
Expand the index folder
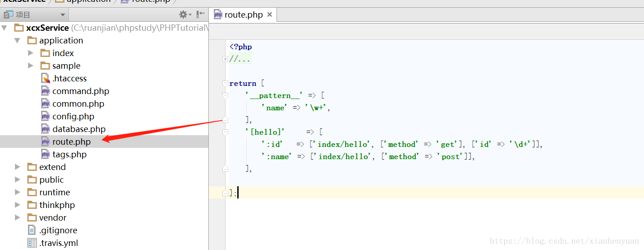point(31,53)
